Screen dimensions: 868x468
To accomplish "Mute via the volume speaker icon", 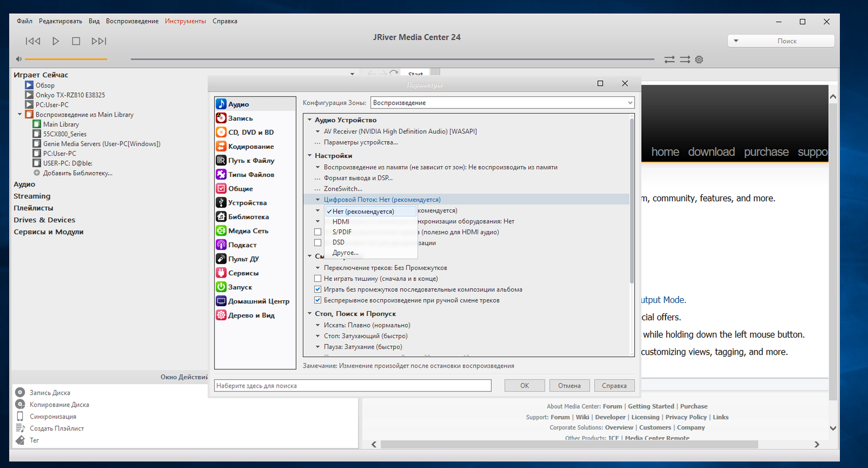I will coord(18,59).
